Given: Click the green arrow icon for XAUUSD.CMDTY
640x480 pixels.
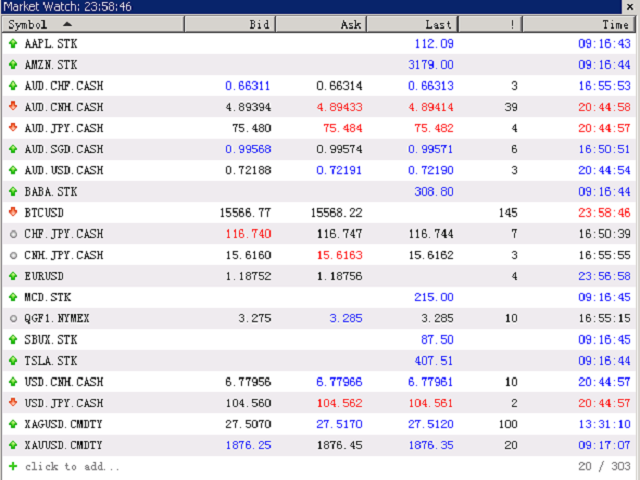Looking at the screenshot, I should click(13, 445).
